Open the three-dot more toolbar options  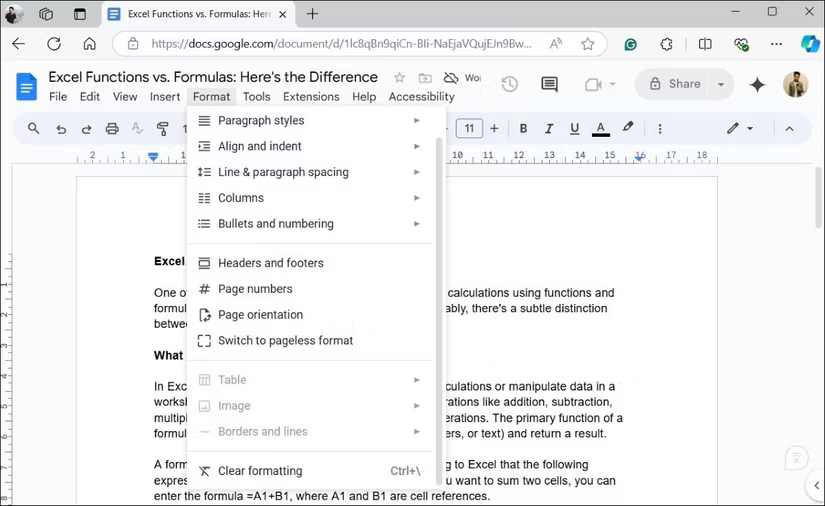tap(660, 129)
